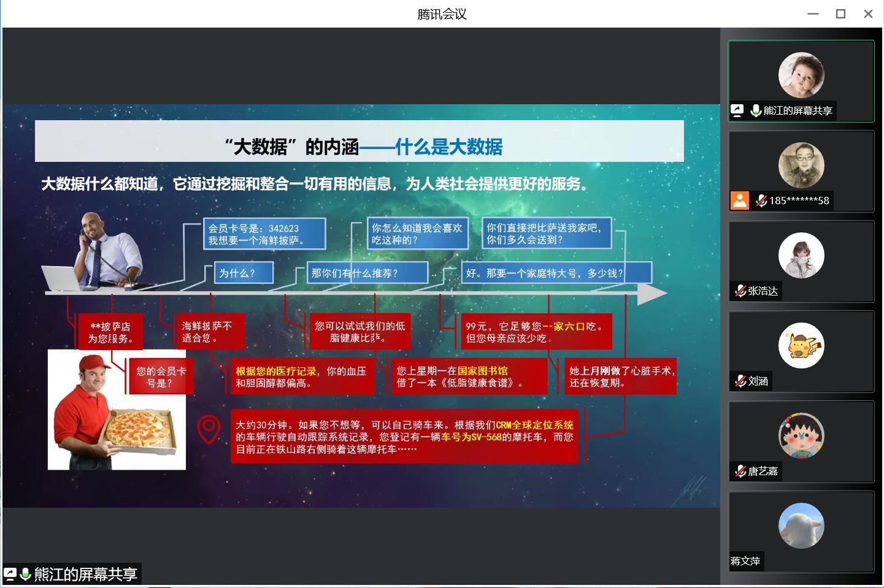Select 张浩达's anime girl avatar
The image size is (884, 588).
click(801, 256)
